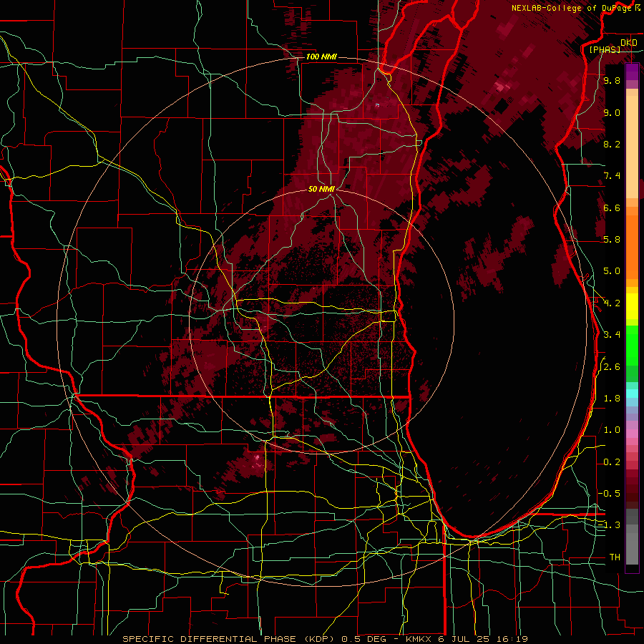Click the '9.0' value on the color scale

coord(612,112)
